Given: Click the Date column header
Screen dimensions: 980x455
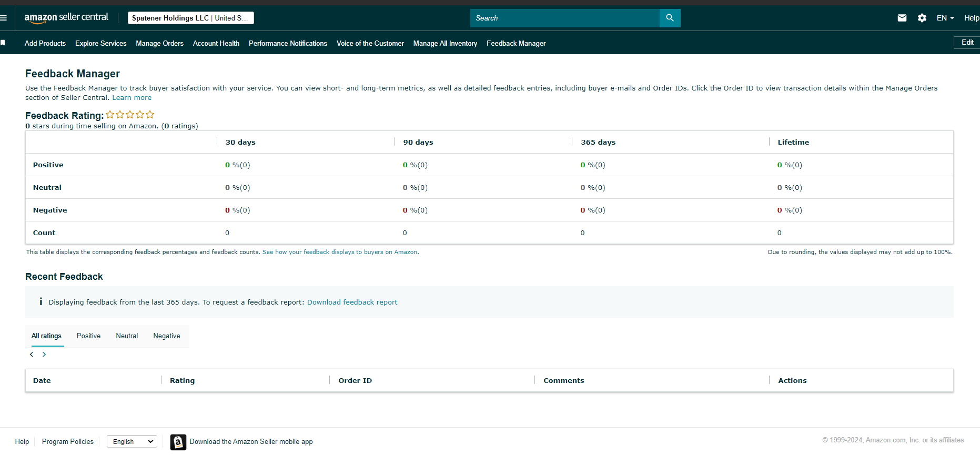Looking at the screenshot, I should point(42,380).
